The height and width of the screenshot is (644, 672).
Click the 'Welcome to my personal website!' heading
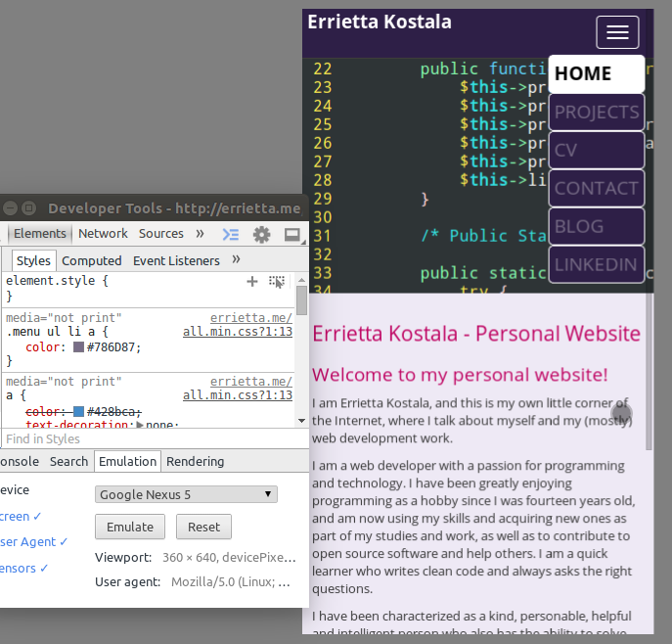tap(460, 375)
